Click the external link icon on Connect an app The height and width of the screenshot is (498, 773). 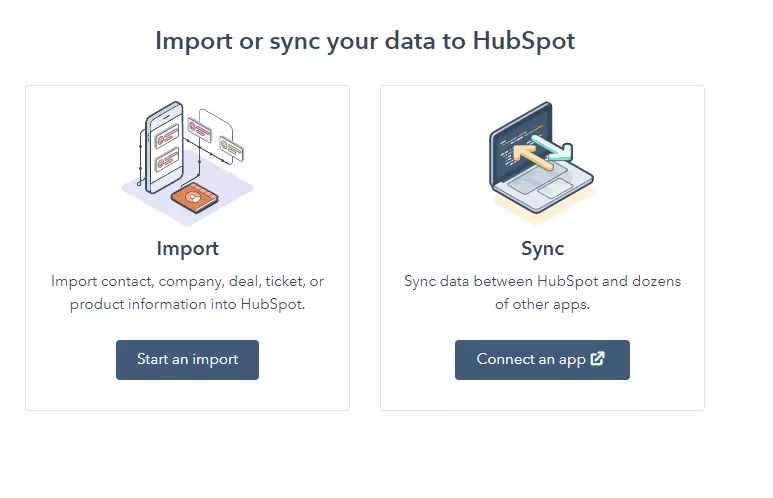598,359
